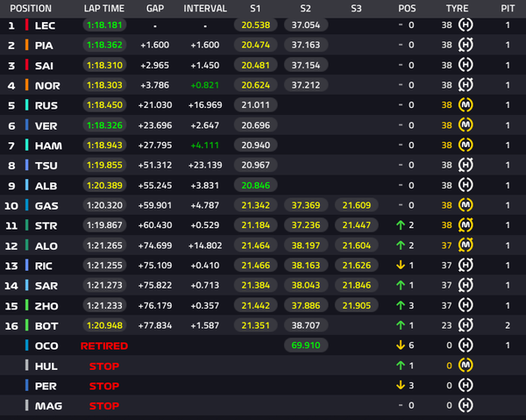526x420 pixels.
Task: Select driver code NOR
Action: [47, 86]
